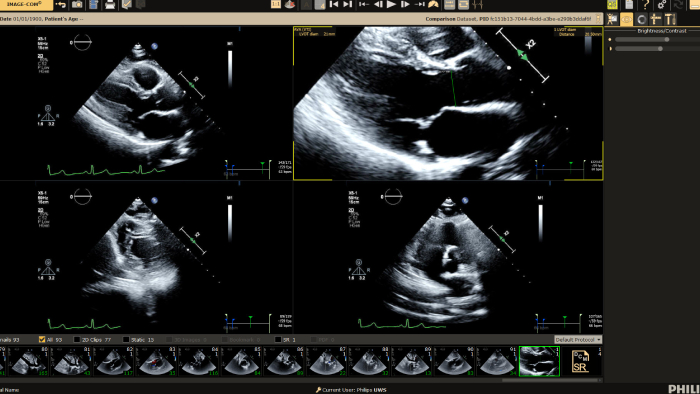
Task: Click the LVOT diameter green measurement line
Action: click(453, 89)
